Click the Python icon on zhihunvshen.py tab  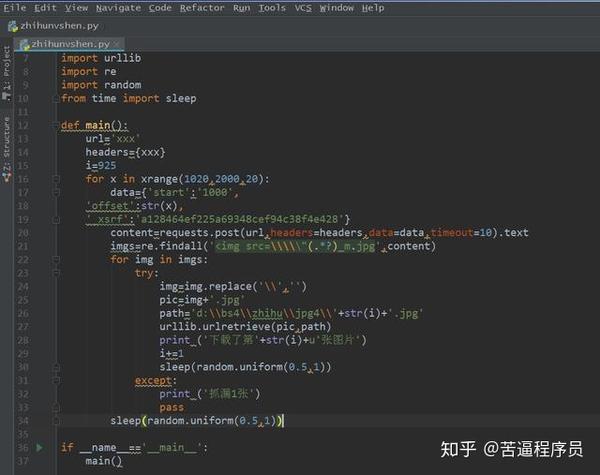[24, 44]
